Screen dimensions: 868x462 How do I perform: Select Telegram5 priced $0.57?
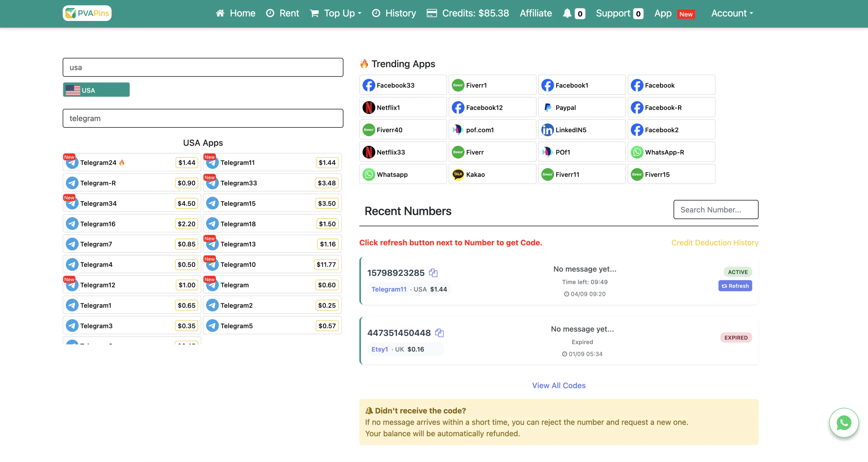(272, 326)
